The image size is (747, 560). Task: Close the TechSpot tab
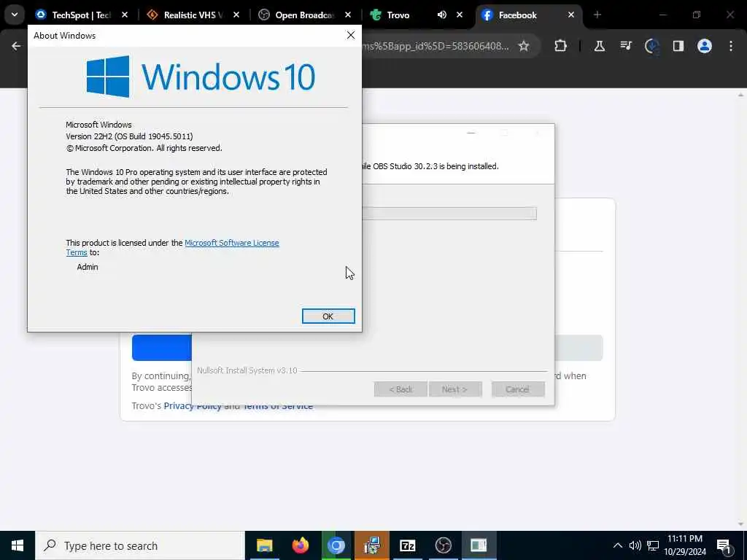pos(124,15)
